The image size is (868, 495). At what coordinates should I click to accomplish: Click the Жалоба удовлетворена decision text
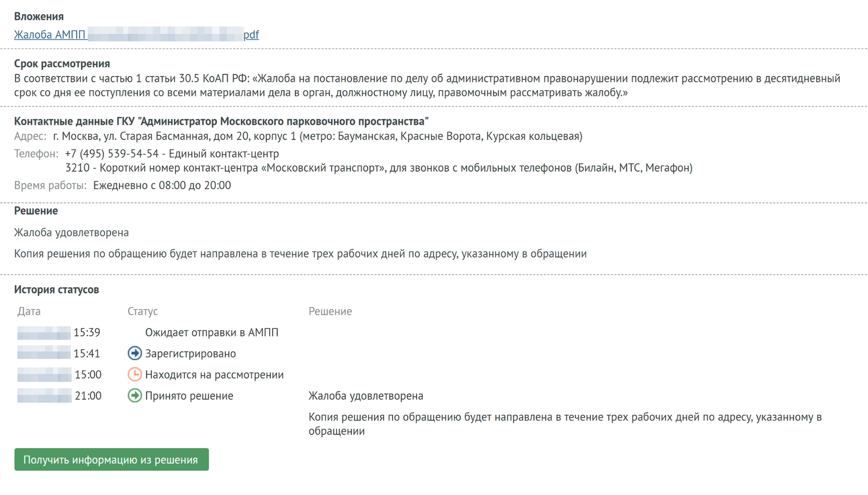[72, 232]
